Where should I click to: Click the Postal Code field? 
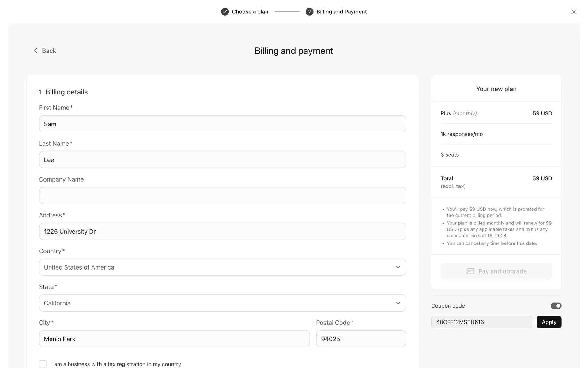(361, 339)
